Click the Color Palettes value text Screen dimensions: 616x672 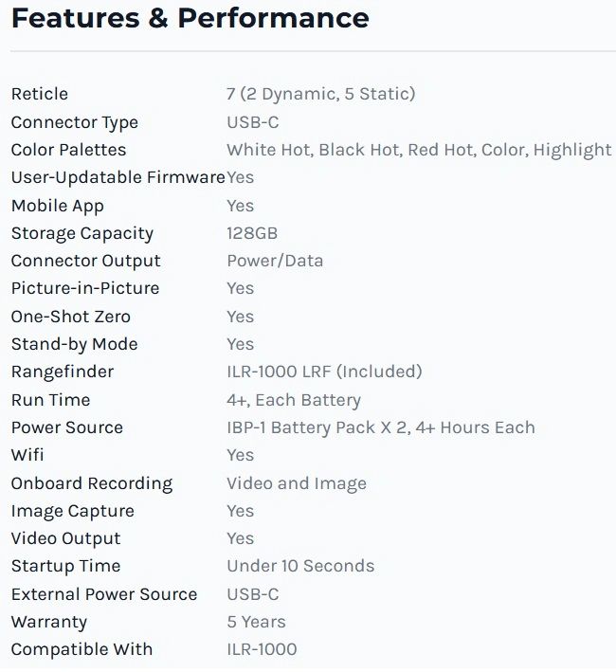click(x=419, y=150)
